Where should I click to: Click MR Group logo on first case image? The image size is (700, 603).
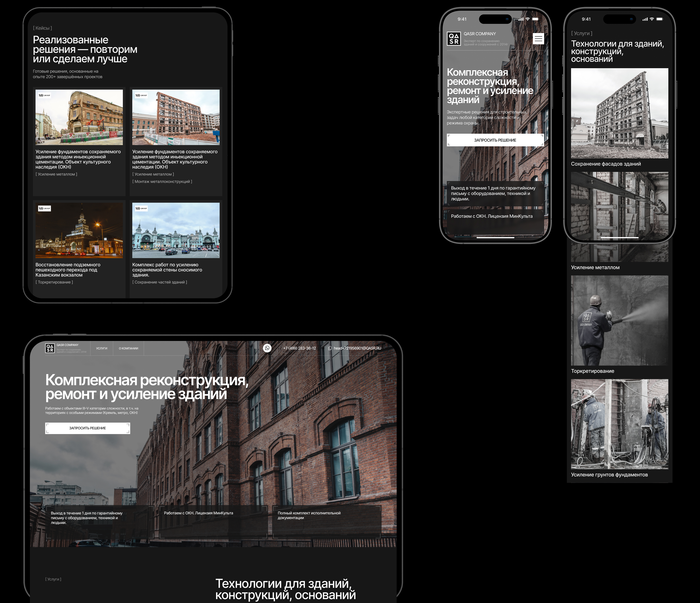(x=44, y=96)
